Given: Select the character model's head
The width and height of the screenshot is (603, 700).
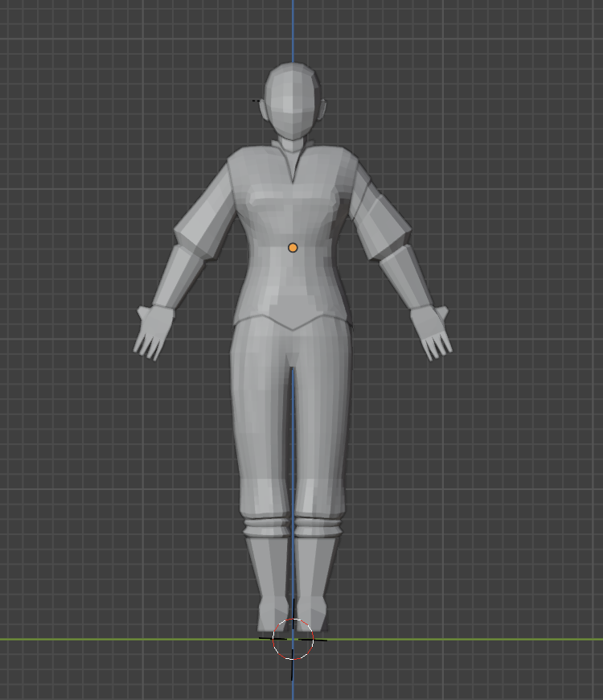Looking at the screenshot, I should [x=293, y=101].
